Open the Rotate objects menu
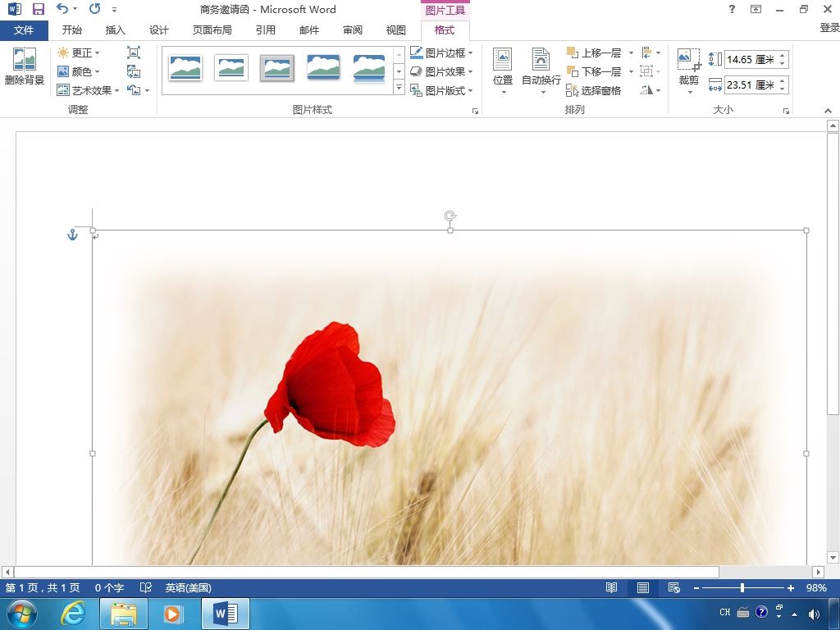Image resolution: width=840 pixels, height=630 pixels. [x=651, y=90]
